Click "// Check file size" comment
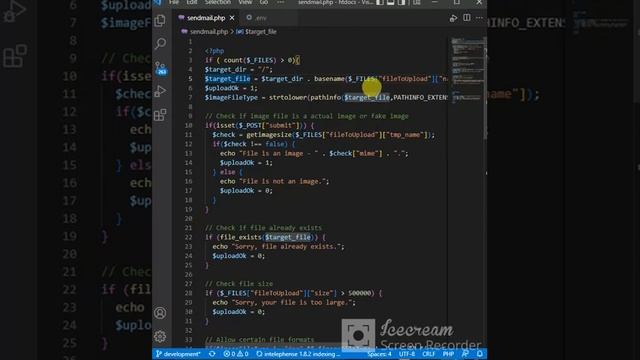 click(x=239, y=284)
